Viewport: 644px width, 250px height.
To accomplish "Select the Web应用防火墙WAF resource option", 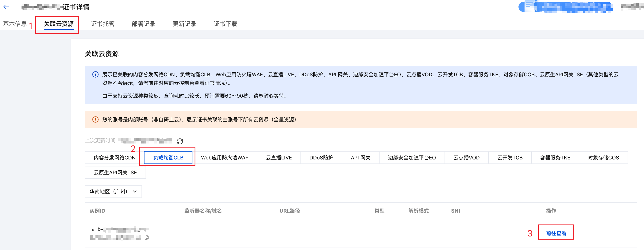I will pyautogui.click(x=224, y=158).
